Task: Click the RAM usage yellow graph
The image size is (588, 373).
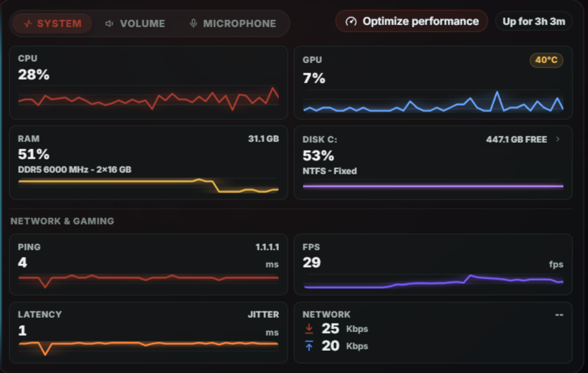Action: [148, 185]
